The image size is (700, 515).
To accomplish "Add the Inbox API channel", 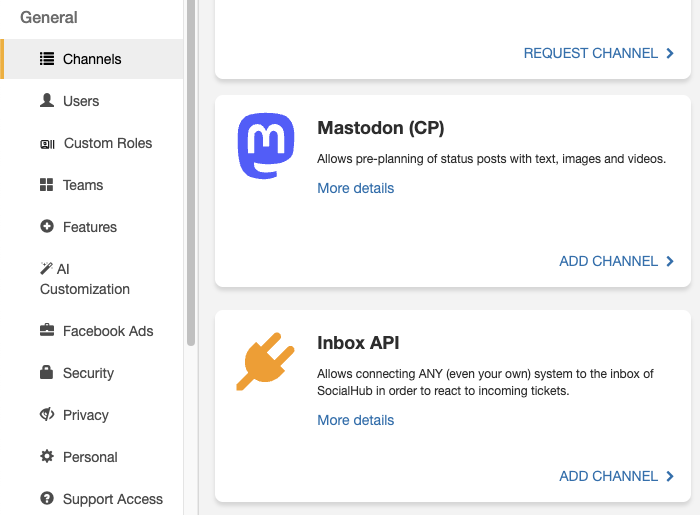I will pos(617,476).
